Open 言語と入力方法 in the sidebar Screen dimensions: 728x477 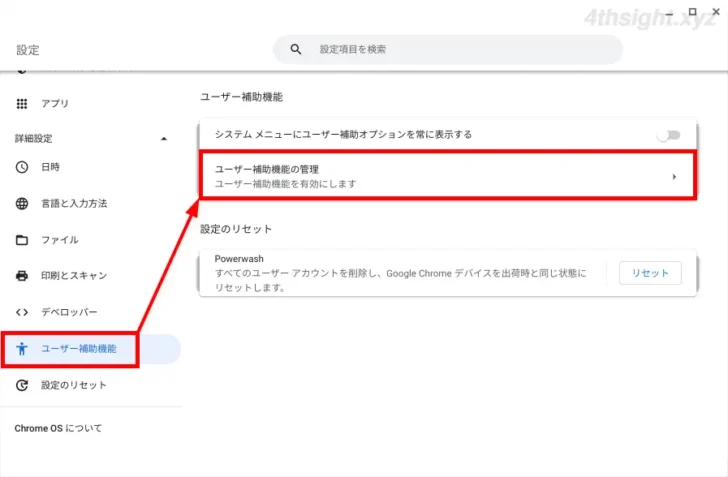tap(74, 203)
